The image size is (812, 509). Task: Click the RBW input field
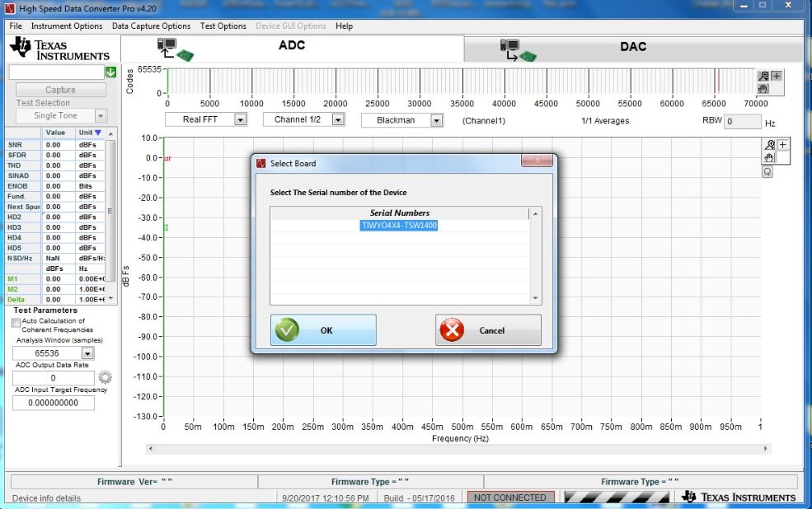point(742,122)
